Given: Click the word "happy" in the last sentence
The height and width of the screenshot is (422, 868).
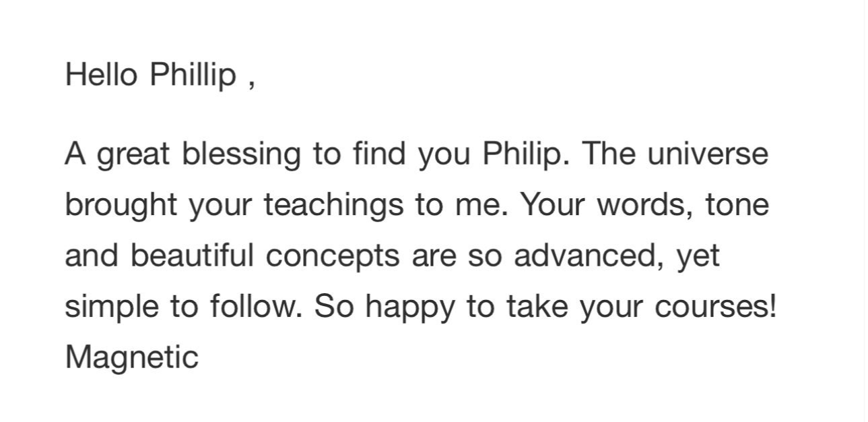Looking at the screenshot, I should click(x=410, y=308).
